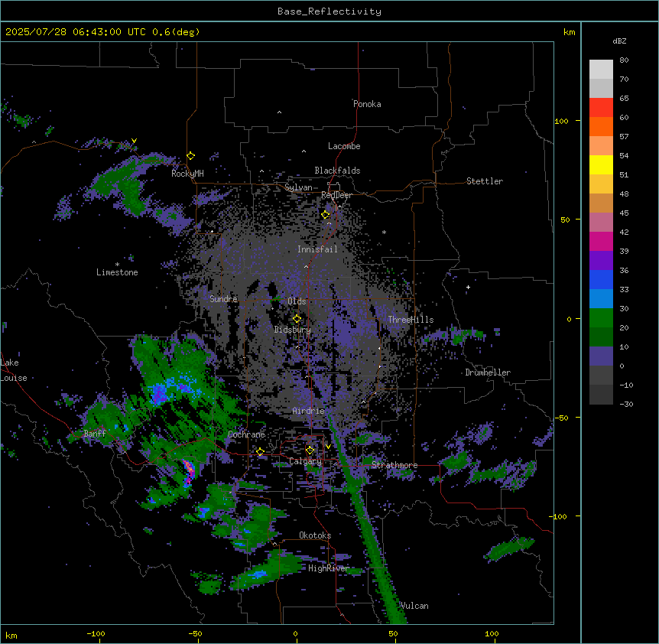The width and height of the screenshot is (659, 644).
Task: Click the RockyMH map label
Action: coord(187,174)
